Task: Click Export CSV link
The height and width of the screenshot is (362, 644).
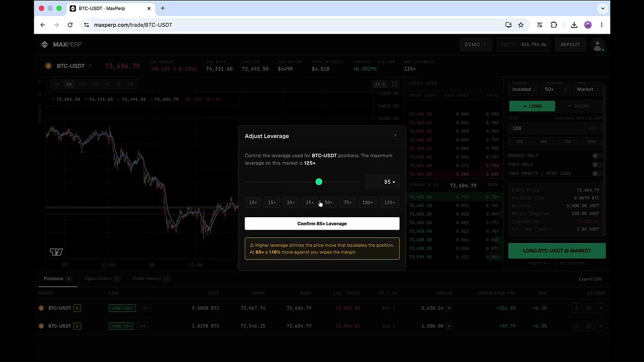Action: pyautogui.click(x=590, y=279)
